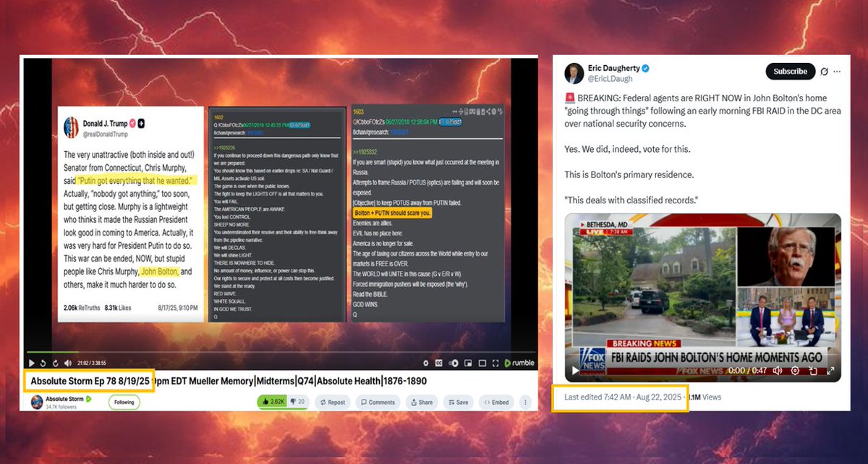Screen dimensions: 868x464
Task: Click the Rumble logo in player
Action: pyautogui.click(x=519, y=363)
